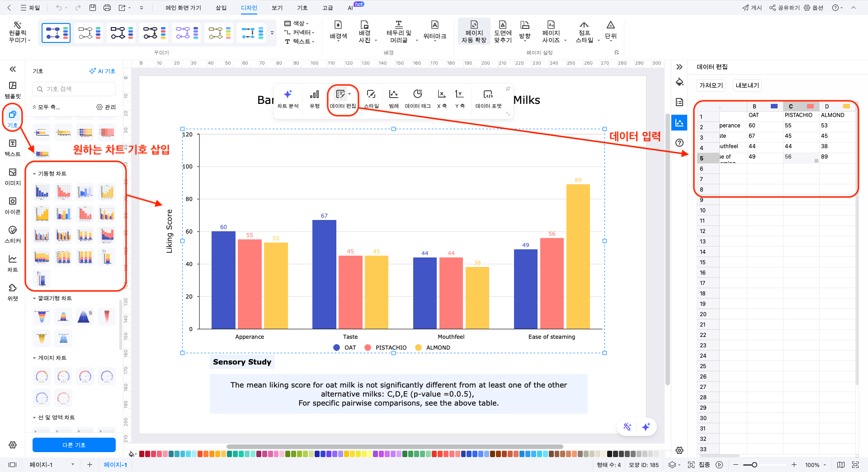Open the zoom 100% dropdown

click(x=816, y=465)
